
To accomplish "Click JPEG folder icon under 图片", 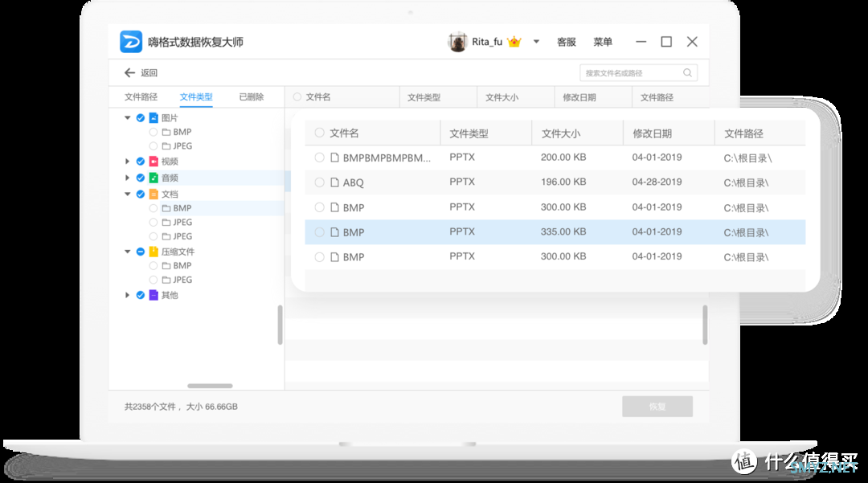I will pos(166,146).
